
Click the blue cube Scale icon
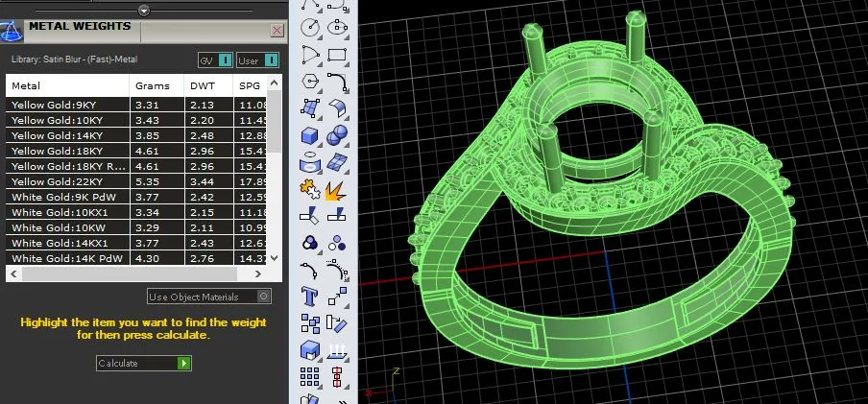point(311,349)
